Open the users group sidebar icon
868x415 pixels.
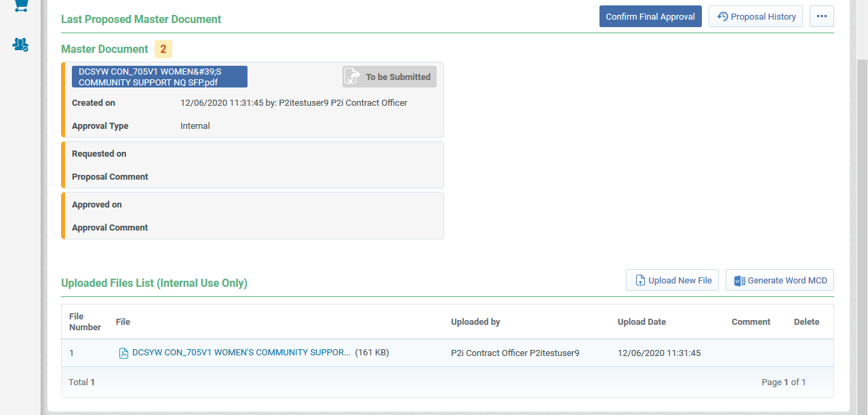pyautogui.click(x=20, y=45)
